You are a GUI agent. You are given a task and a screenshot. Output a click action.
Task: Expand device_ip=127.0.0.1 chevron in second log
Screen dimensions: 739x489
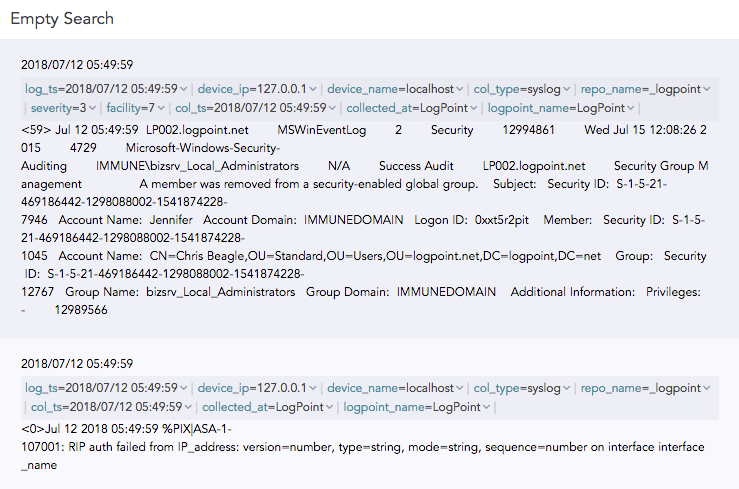(313, 388)
